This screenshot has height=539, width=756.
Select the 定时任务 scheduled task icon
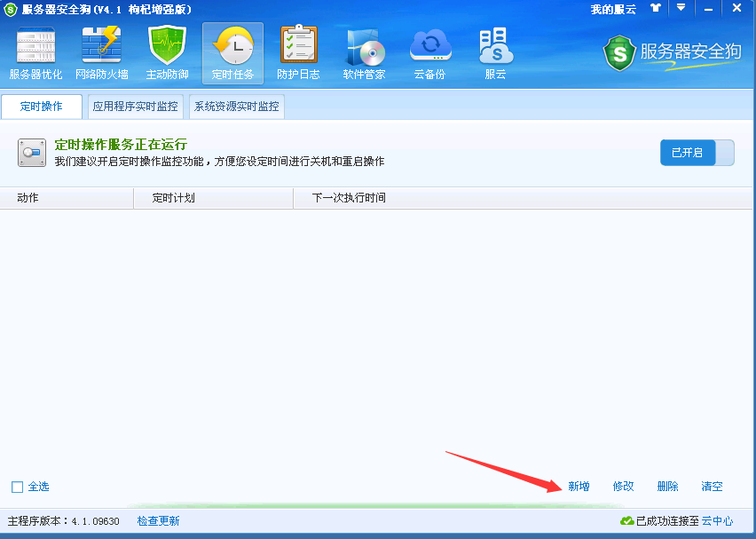(232, 53)
